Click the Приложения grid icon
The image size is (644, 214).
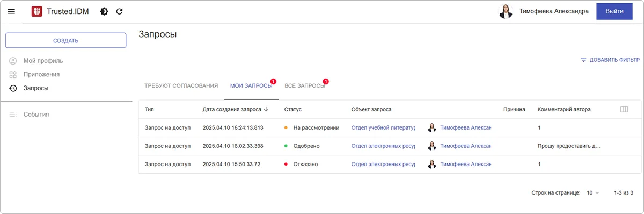tap(13, 75)
